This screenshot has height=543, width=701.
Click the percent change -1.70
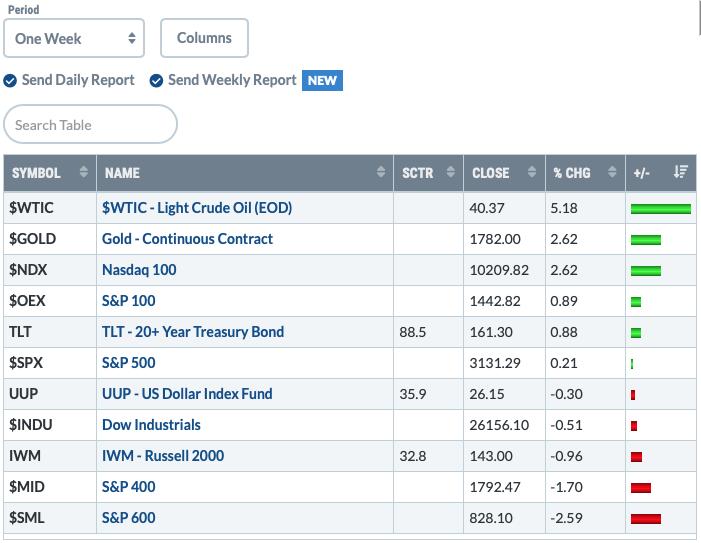tap(566, 487)
